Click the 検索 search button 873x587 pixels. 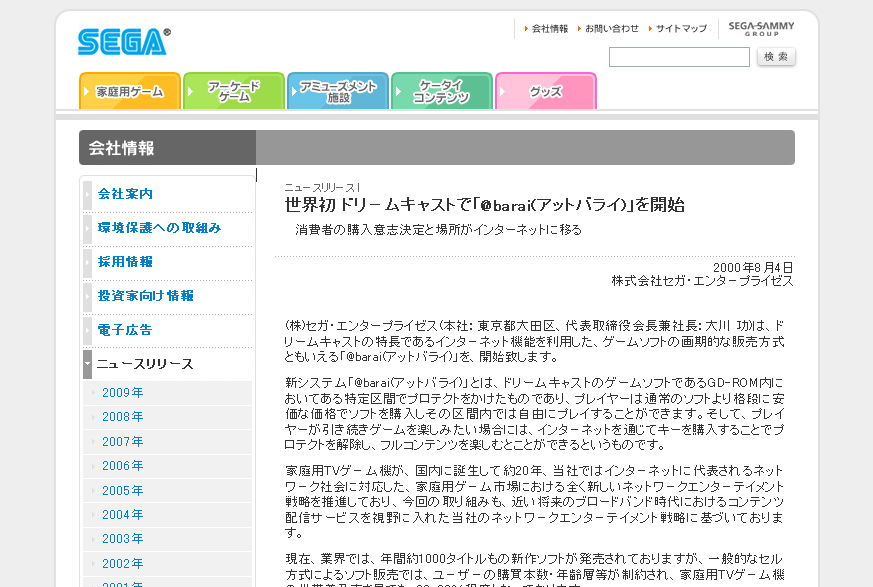(x=776, y=57)
